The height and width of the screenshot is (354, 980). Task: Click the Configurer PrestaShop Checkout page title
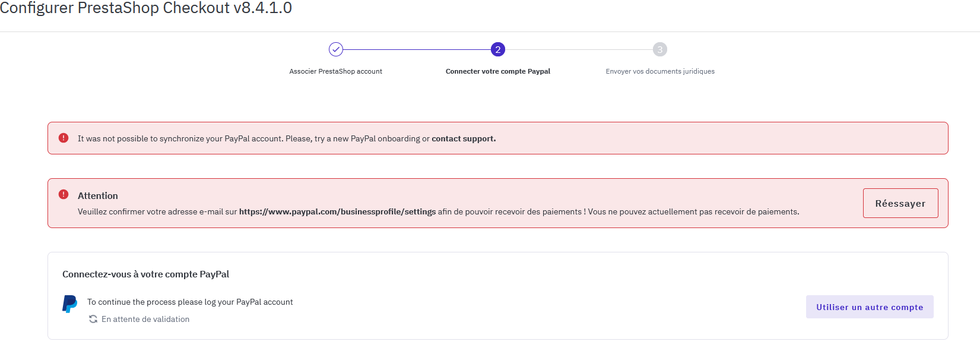[x=146, y=8]
